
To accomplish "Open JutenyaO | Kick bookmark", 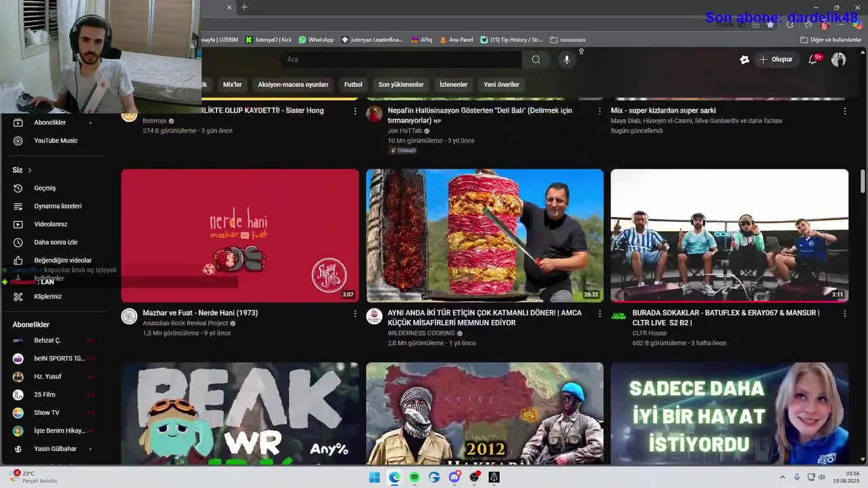I will (x=269, y=40).
